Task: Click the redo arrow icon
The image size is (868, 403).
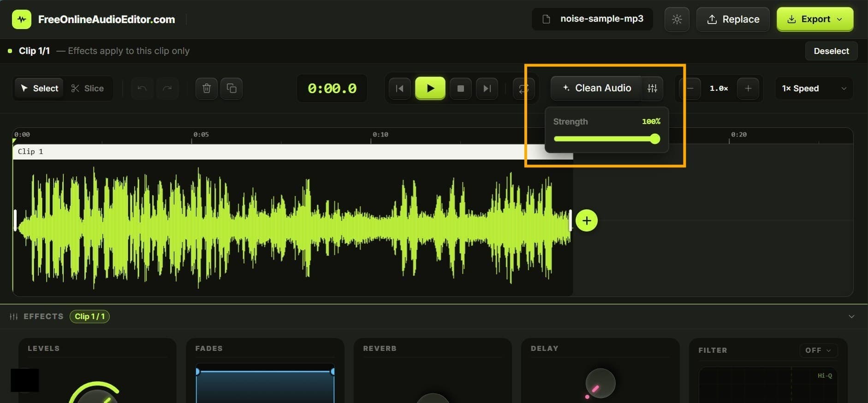Action: pos(167,88)
